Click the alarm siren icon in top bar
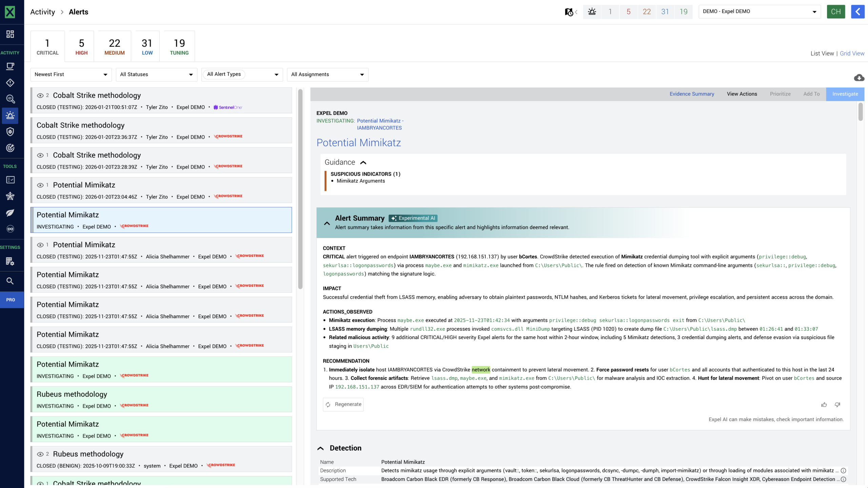The image size is (868, 488). (x=592, y=12)
